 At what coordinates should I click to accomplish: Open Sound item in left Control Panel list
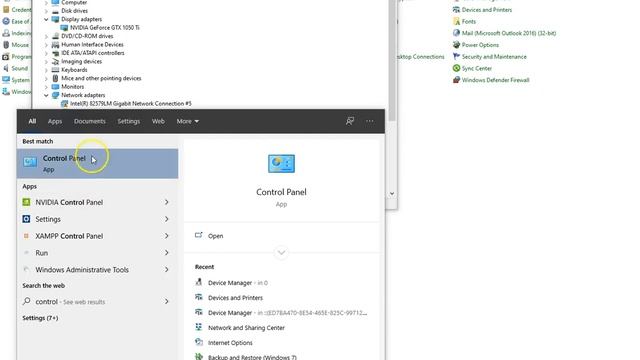[x=20, y=68]
